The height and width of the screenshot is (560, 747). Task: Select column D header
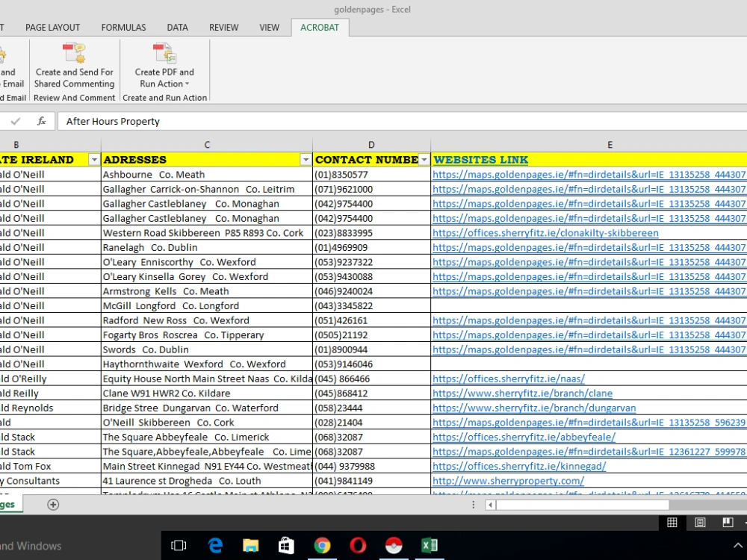(x=371, y=145)
